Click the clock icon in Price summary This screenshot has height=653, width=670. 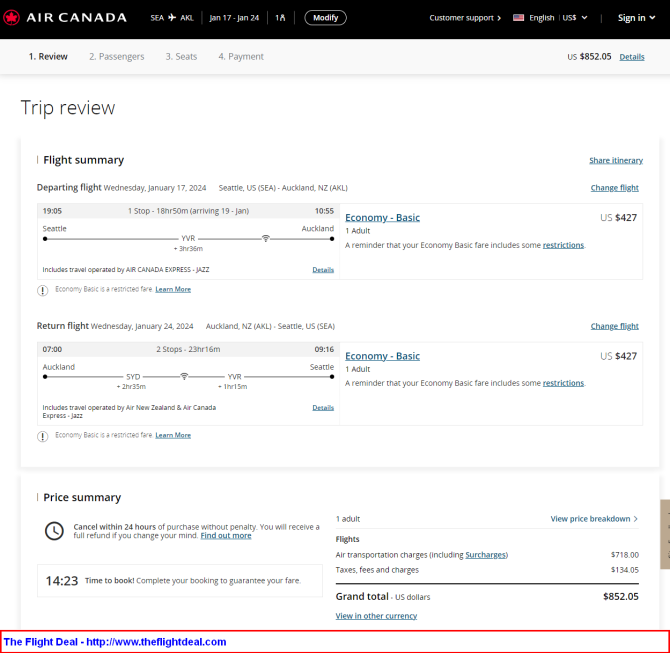coord(54,531)
